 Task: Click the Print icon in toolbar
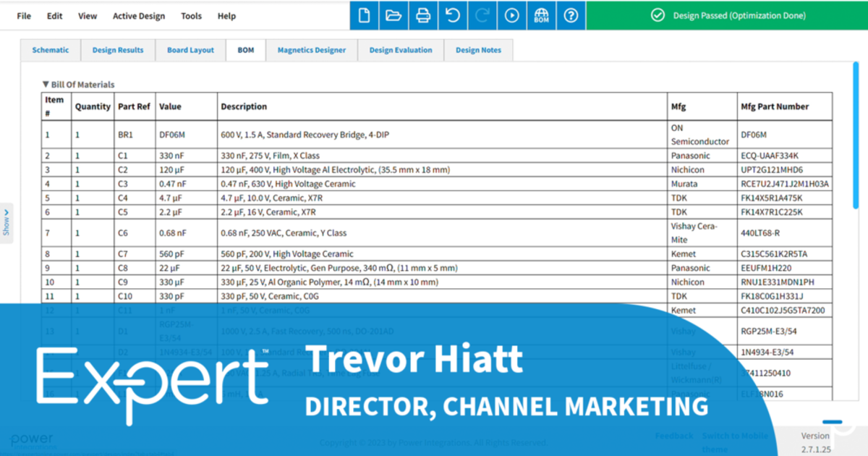(423, 15)
